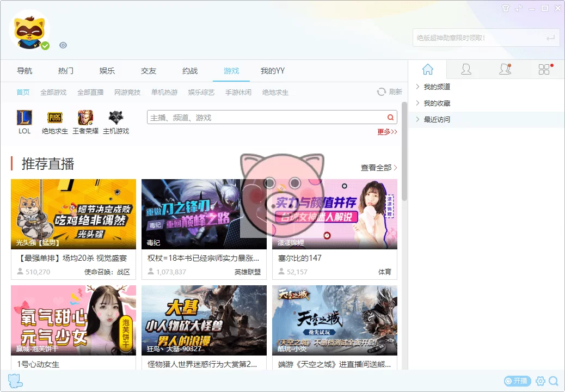Click the red search magnifier icon
565x392 pixels.
[390, 118]
